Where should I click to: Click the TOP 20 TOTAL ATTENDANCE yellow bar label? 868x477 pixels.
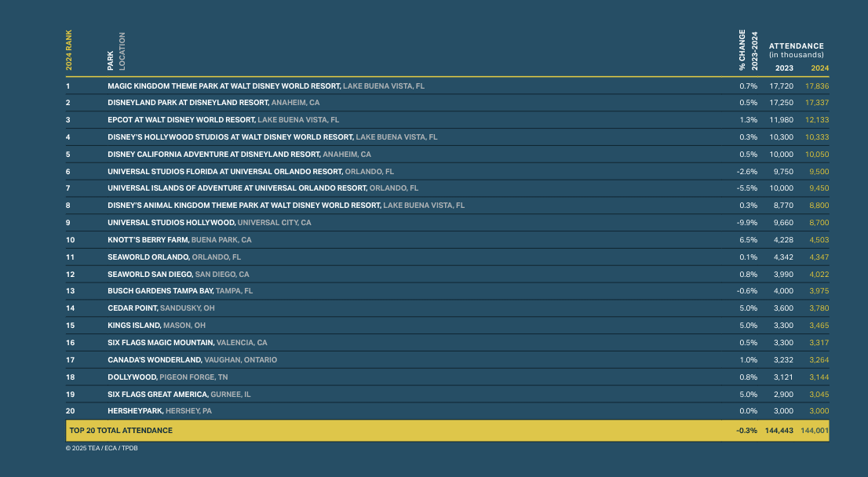pyautogui.click(x=121, y=431)
